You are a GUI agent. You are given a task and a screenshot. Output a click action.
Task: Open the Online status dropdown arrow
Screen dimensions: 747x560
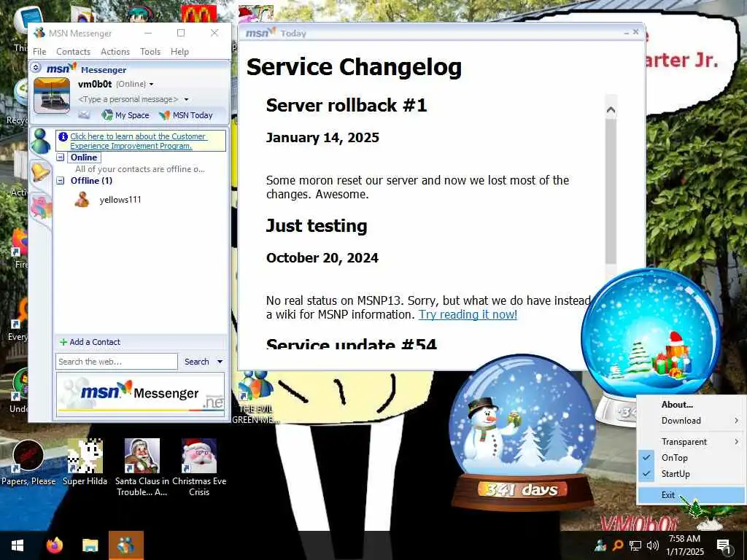(x=152, y=85)
